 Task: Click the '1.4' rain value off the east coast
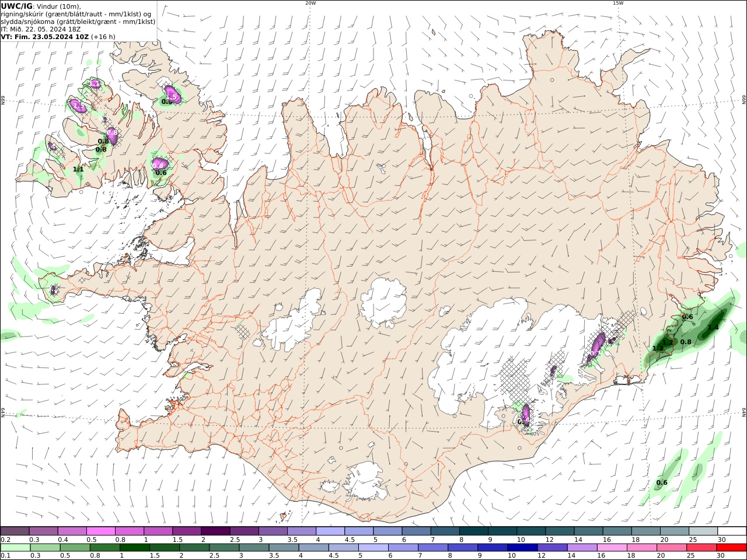click(713, 328)
